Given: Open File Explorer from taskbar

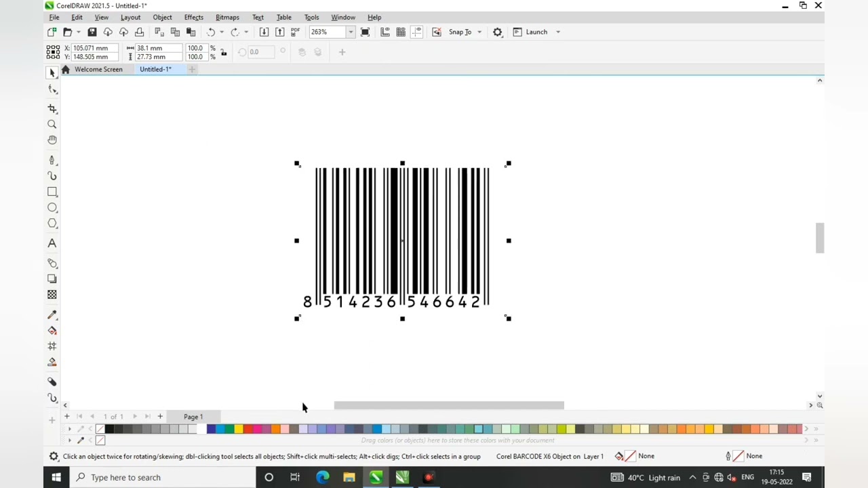Looking at the screenshot, I should (x=349, y=477).
